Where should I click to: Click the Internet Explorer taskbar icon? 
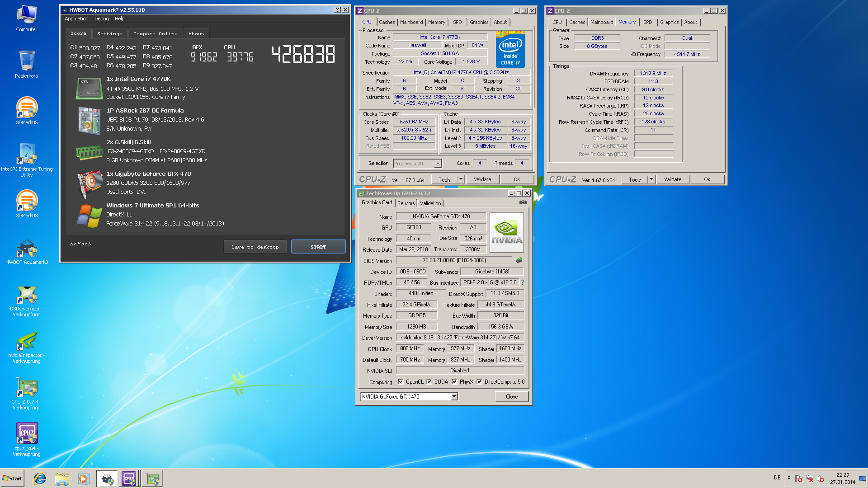tap(40, 479)
